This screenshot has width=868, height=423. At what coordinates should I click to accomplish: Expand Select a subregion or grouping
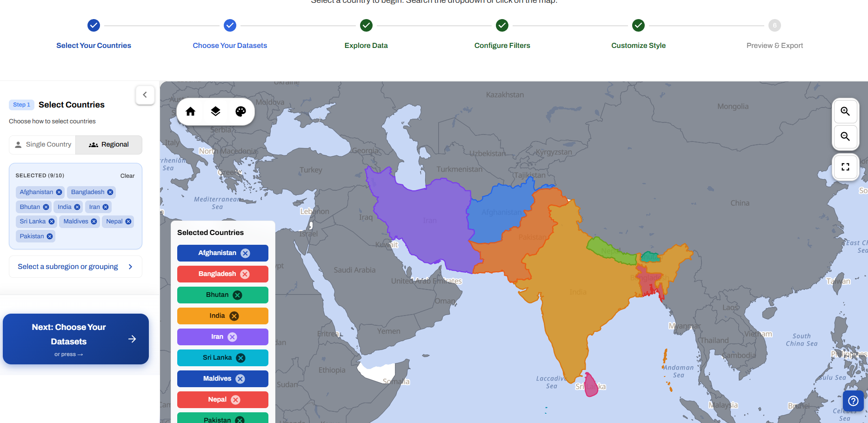75,266
